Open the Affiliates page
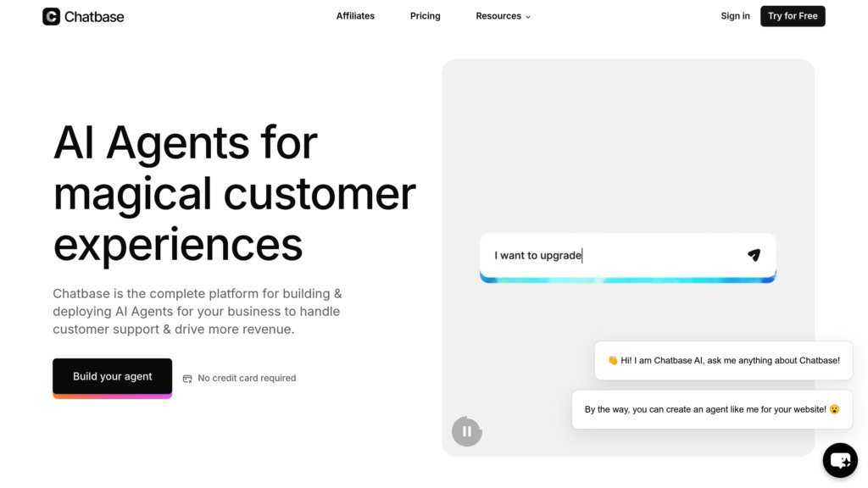The image size is (868, 488). [x=355, y=16]
